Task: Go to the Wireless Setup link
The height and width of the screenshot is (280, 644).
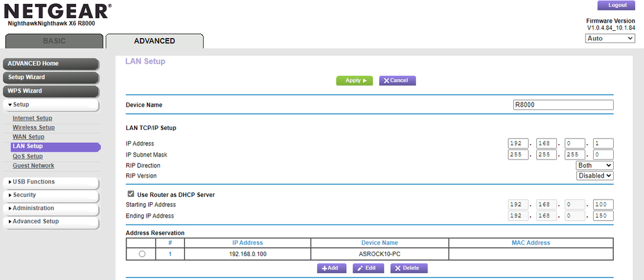Action: 34,127
